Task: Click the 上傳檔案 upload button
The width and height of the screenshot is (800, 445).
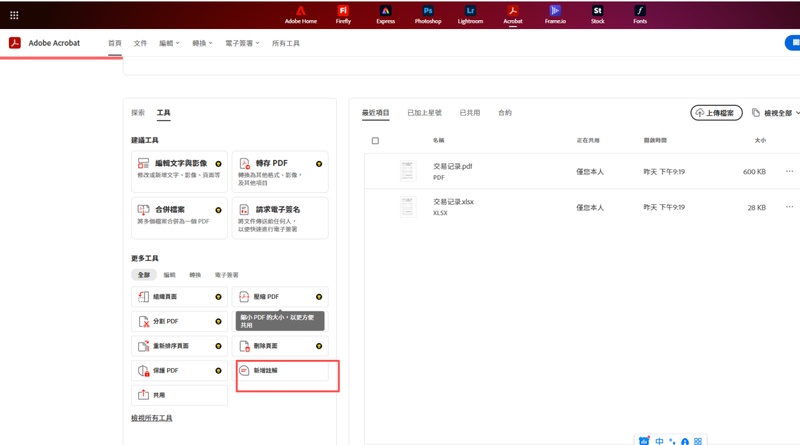Action: [716, 113]
